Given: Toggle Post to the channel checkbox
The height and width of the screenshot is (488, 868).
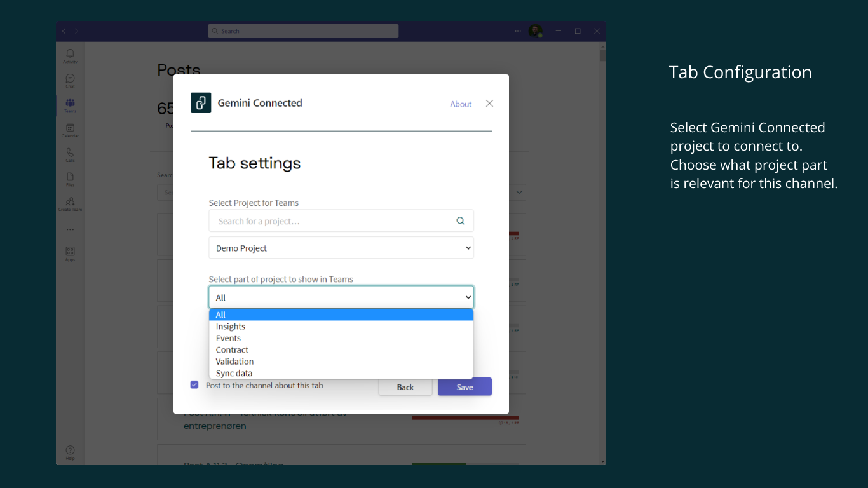Looking at the screenshot, I should point(194,385).
